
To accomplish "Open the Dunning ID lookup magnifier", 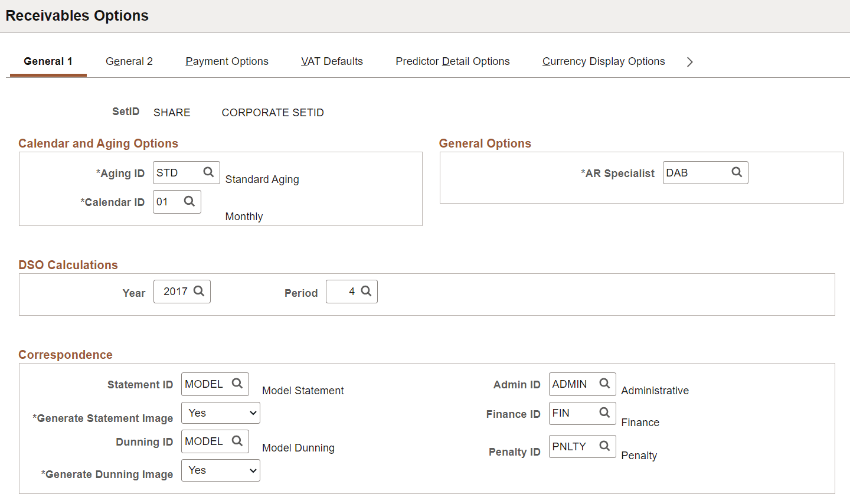I will tap(237, 441).
